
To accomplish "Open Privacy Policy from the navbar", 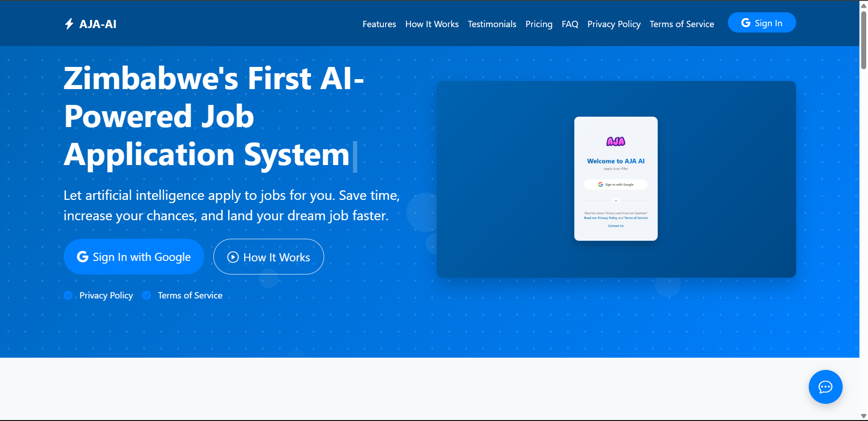I will click(613, 24).
